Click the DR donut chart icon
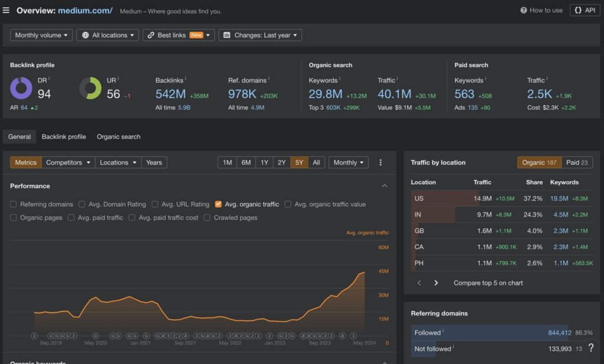The height and width of the screenshot is (364, 604). 21,88
